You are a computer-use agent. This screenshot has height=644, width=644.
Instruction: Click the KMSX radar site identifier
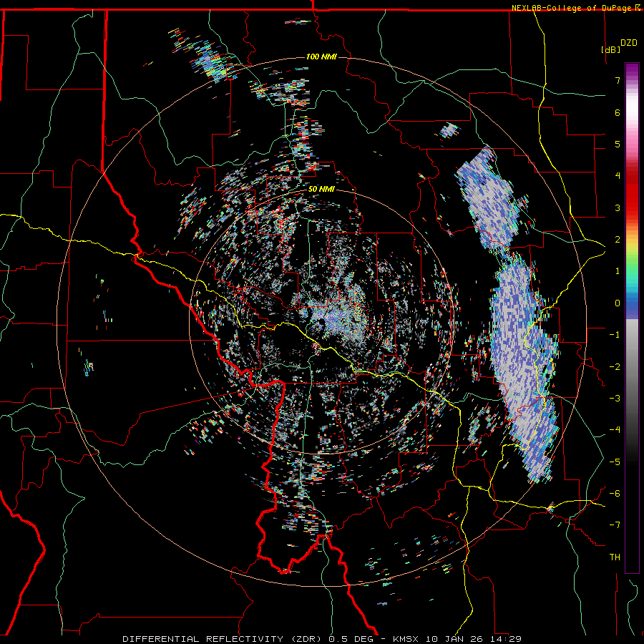tap(406, 639)
